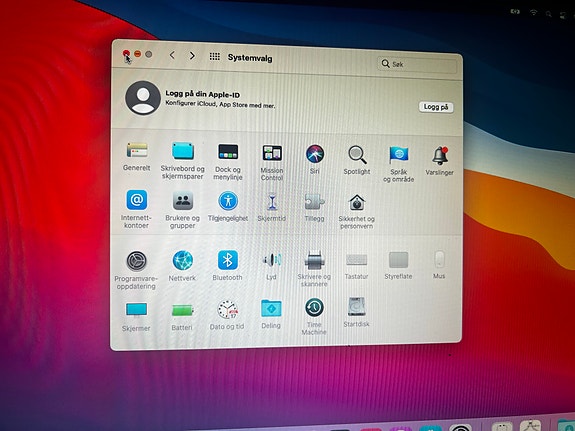Focus the Søk search field
This screenshot has height=431, width=575.
click(417, 65)
